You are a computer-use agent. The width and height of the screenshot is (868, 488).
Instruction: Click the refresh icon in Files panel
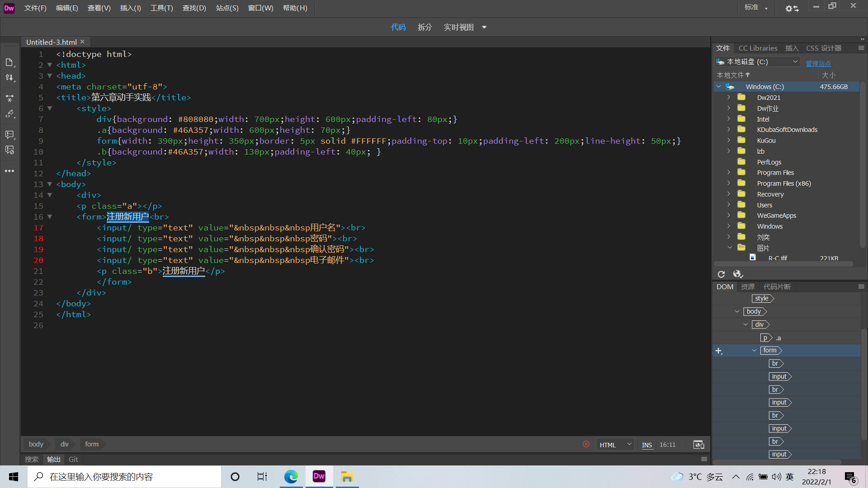721,274
